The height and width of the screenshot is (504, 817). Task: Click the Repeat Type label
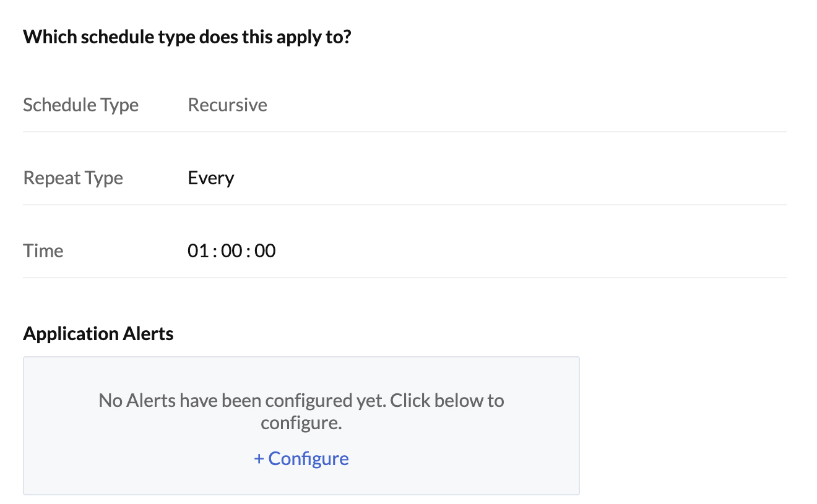[73, 178]
